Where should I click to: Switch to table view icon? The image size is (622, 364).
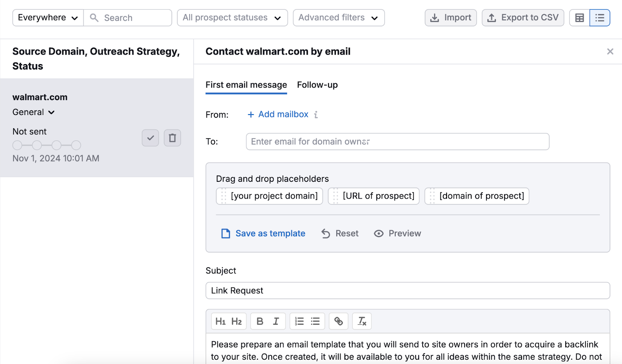pos(579,18)
